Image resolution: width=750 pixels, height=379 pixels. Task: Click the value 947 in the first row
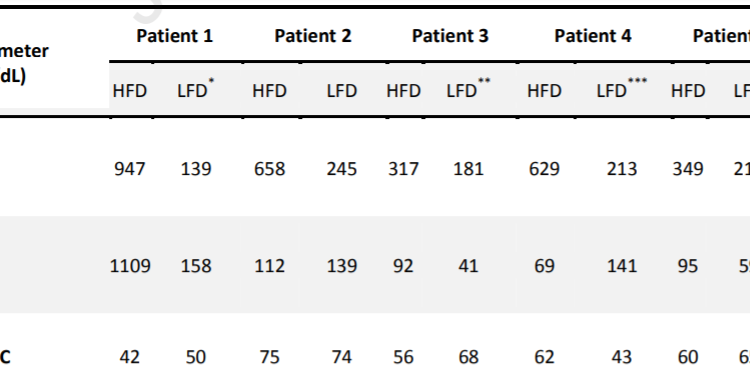[x=130, y=169]
